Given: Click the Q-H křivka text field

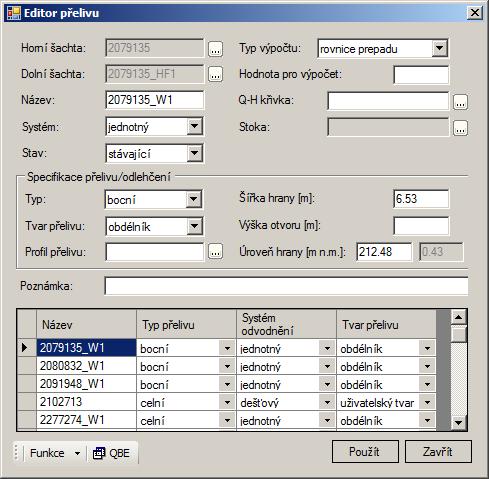Looking at the screenshot, I should (x=388, y=101).
